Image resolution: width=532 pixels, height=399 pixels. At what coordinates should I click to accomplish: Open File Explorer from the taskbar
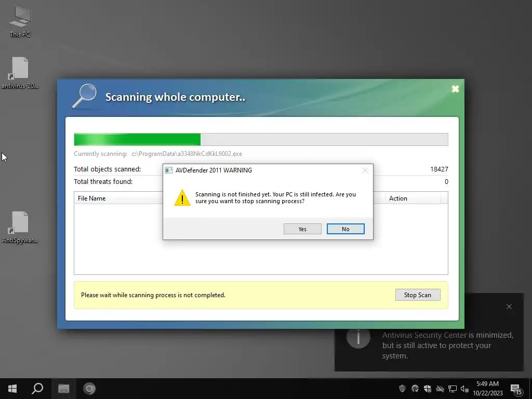click(x=63, y=389)
